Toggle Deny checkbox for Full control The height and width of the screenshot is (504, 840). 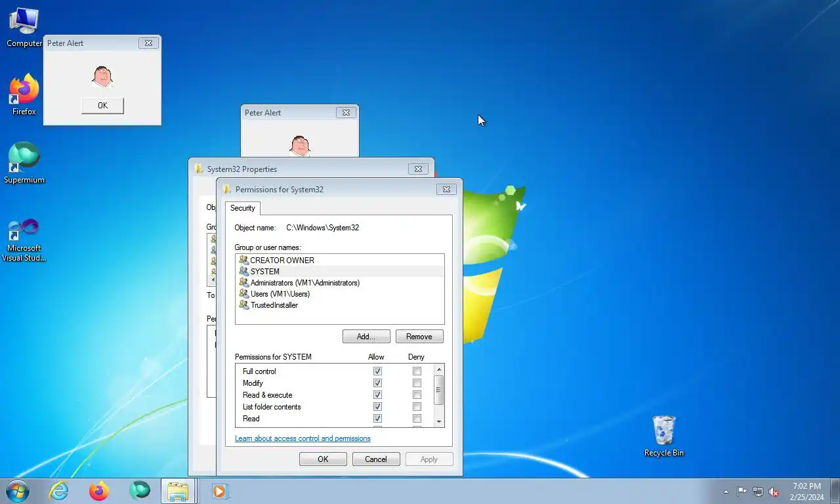point(417,371)
